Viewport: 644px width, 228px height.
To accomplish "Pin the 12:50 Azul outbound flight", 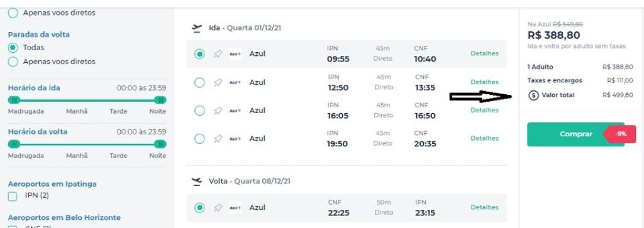I will 218,82.
